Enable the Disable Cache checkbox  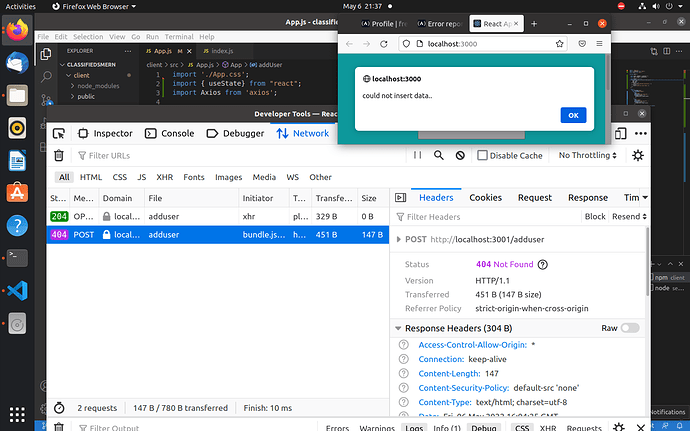[482, 155]
